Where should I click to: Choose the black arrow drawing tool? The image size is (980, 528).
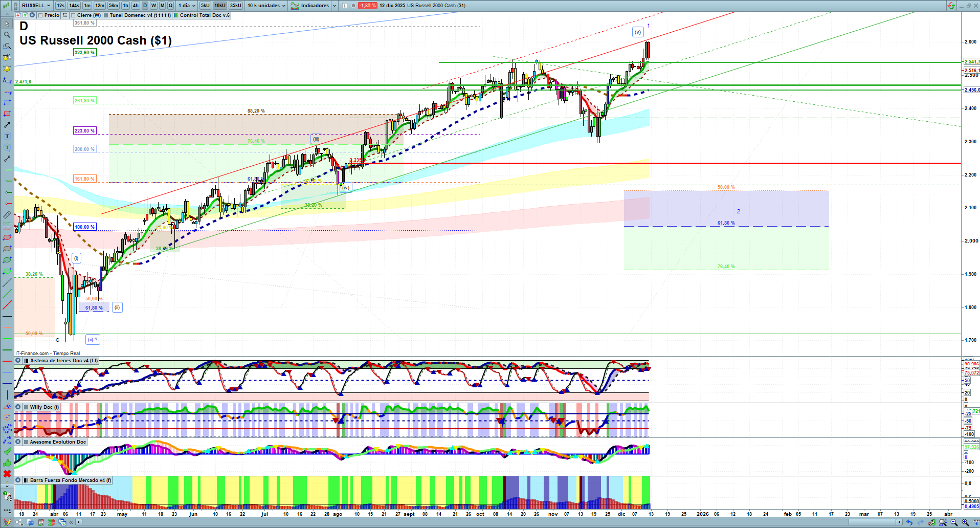(7, 125)
